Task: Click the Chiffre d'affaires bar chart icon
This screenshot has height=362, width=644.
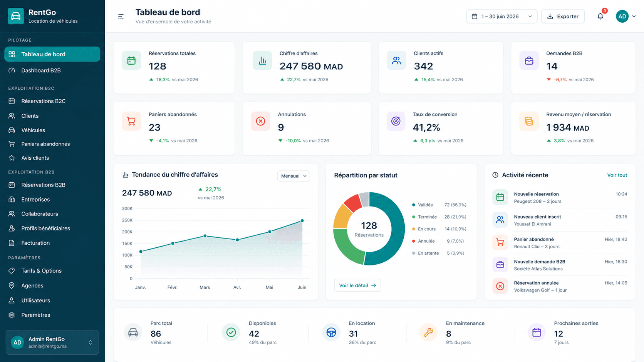Action: 262,60
